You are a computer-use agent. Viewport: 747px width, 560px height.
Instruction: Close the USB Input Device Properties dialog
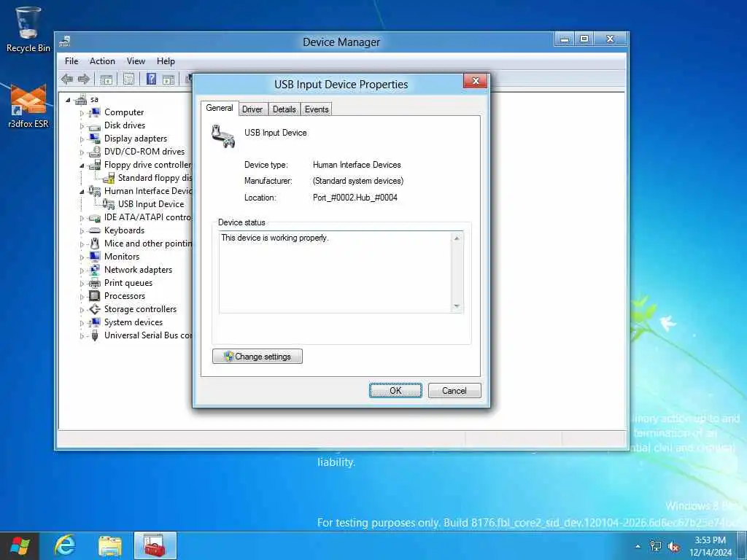pos(475,81)
